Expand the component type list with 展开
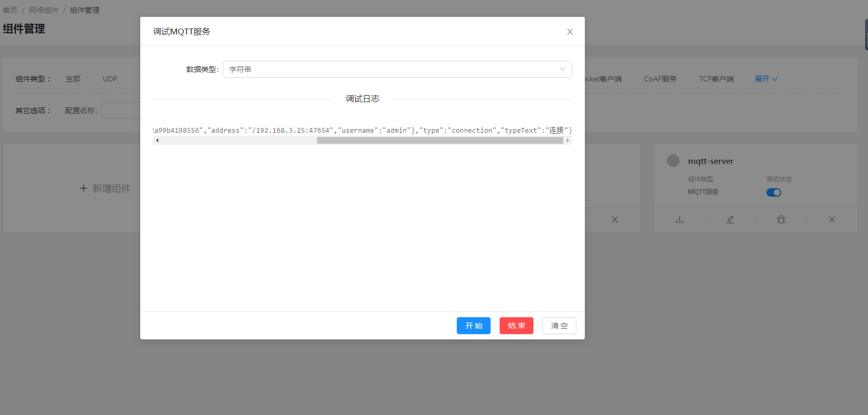Viewport: 868px width, 415px height. (766, 79)
